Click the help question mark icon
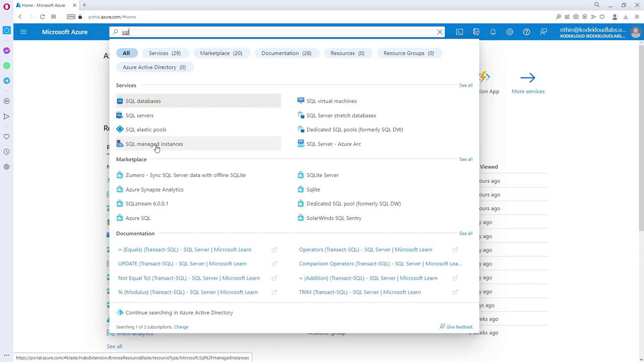Screen dimensions: 644x362 coord(526,32)
